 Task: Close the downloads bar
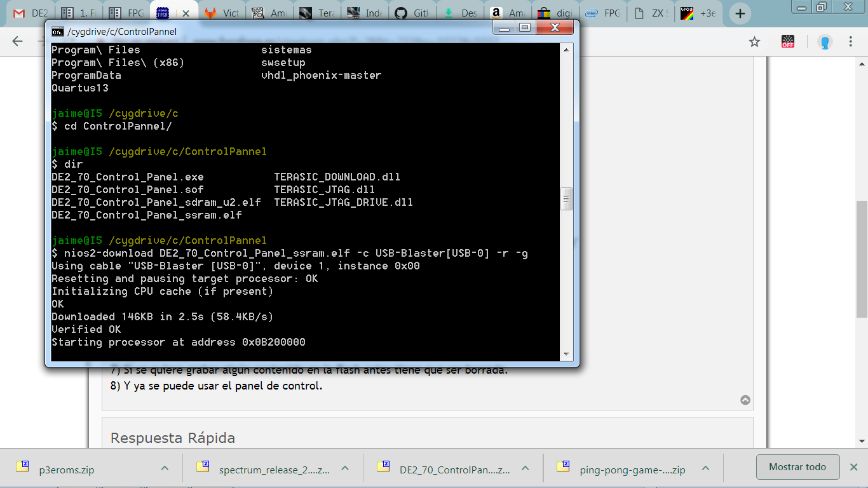pyautogui.click(x=853, y=467)
